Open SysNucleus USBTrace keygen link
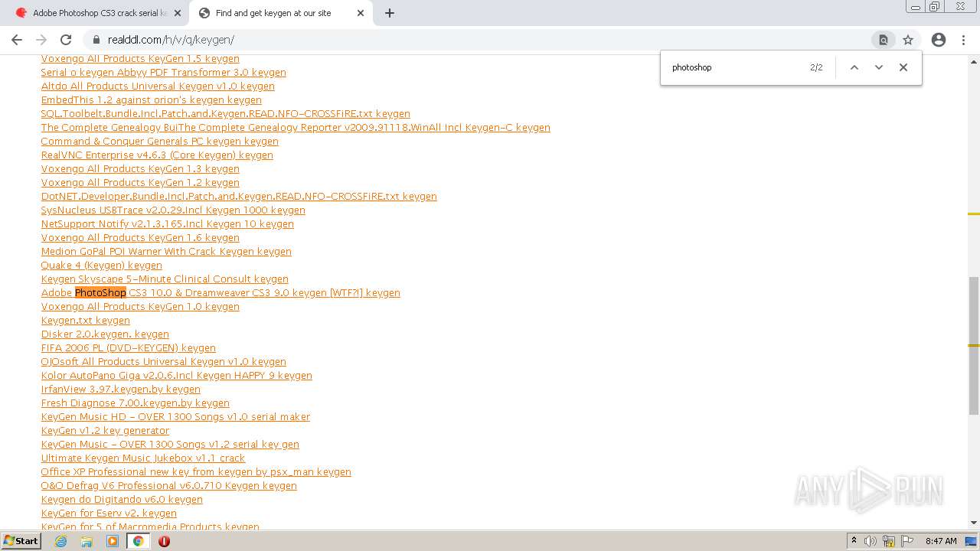Image resolution: width=980 pixels, height=551 pixels. click(173, 210)
